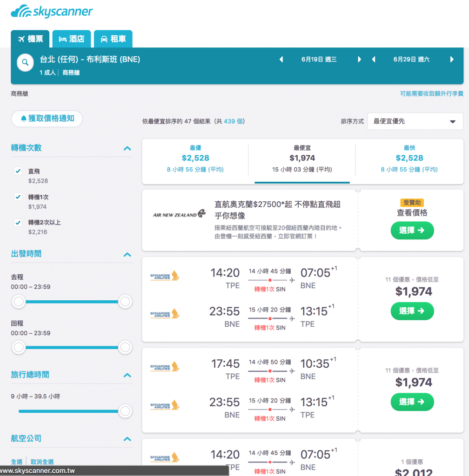469x476 pixels.
Task: Switch to 機票 flights tab
Action: coord(30,39)
